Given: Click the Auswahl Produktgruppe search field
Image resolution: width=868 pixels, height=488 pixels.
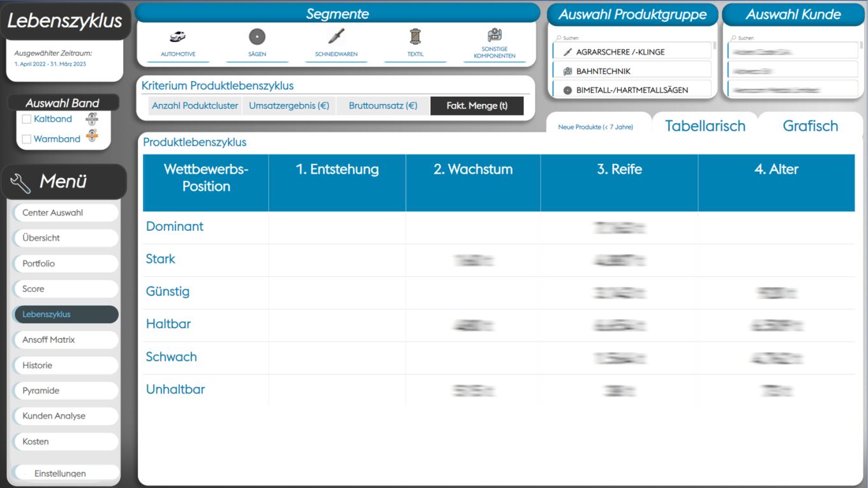Looking at the screenshot, I should [x=632, y=38].
